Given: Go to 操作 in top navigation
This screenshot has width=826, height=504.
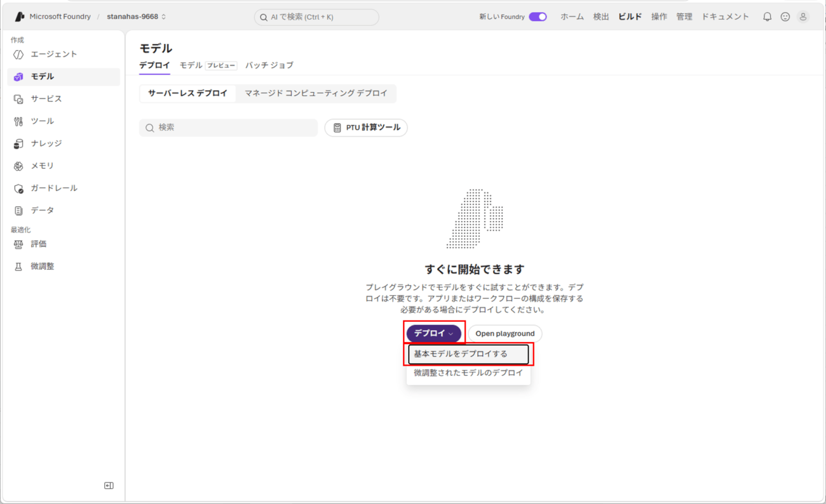Looking at the screenshot, I should point(660,17).
